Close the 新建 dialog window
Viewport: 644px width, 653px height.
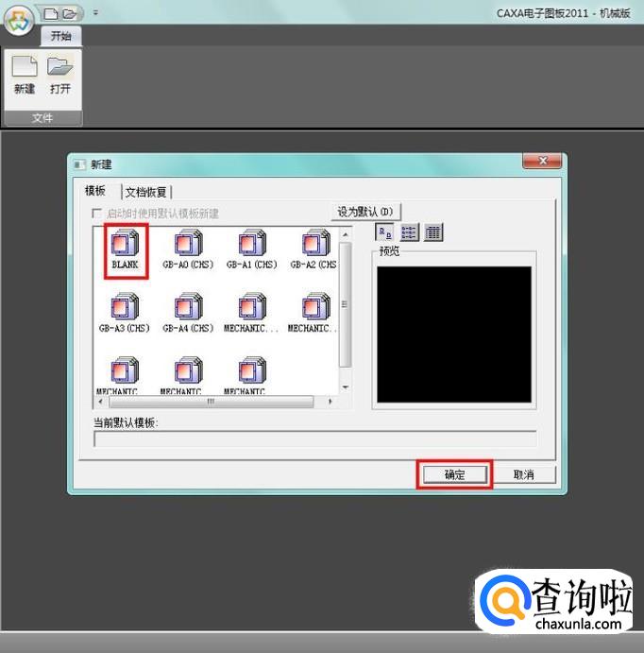(543, 161)
